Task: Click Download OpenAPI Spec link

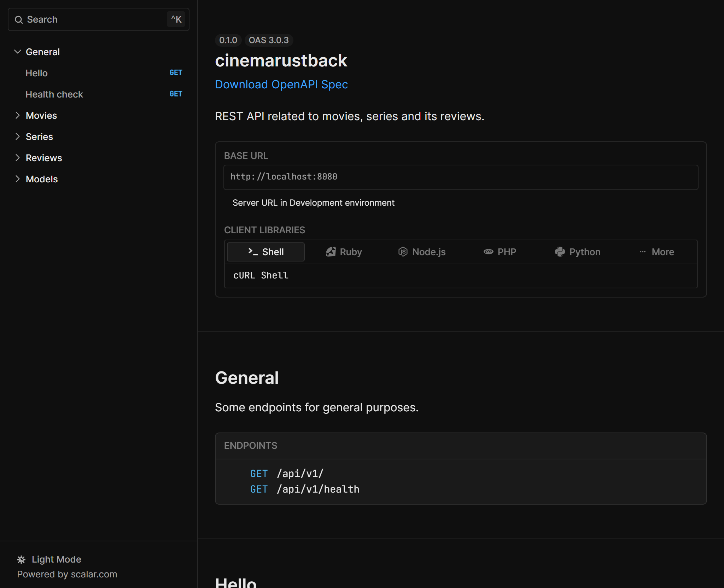Action: [281, 84]
